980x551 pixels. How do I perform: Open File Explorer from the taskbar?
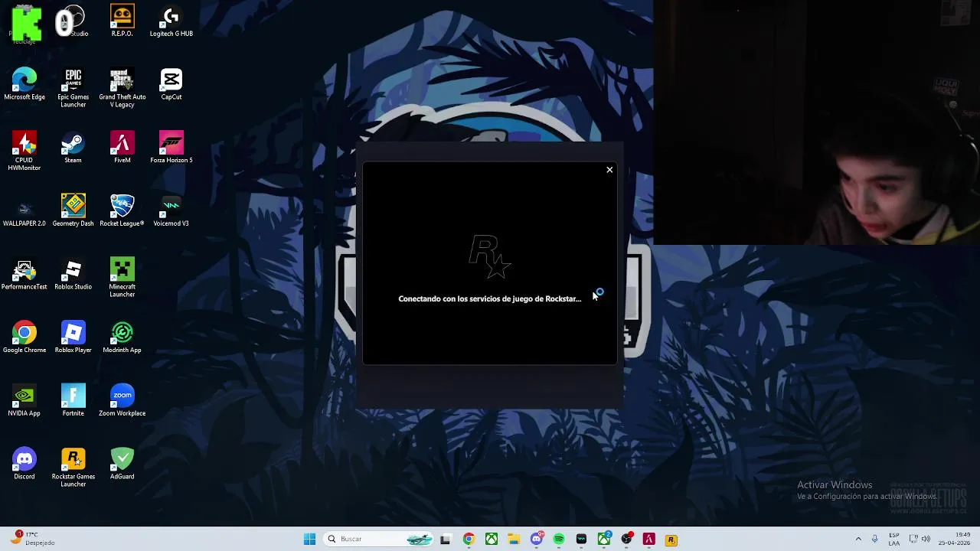[x=514, y=540]
